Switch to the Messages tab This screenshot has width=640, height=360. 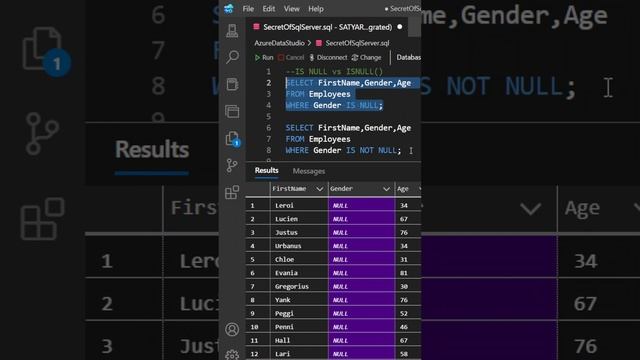click(309, 171)
